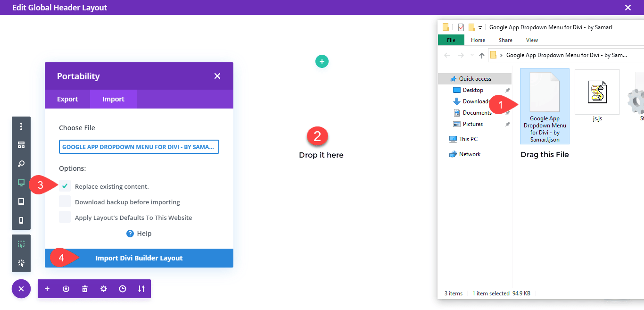Activate the dashed selection mode icon
Screen dimensions: 644x310
pyautogui.click(x=21, y=244)
